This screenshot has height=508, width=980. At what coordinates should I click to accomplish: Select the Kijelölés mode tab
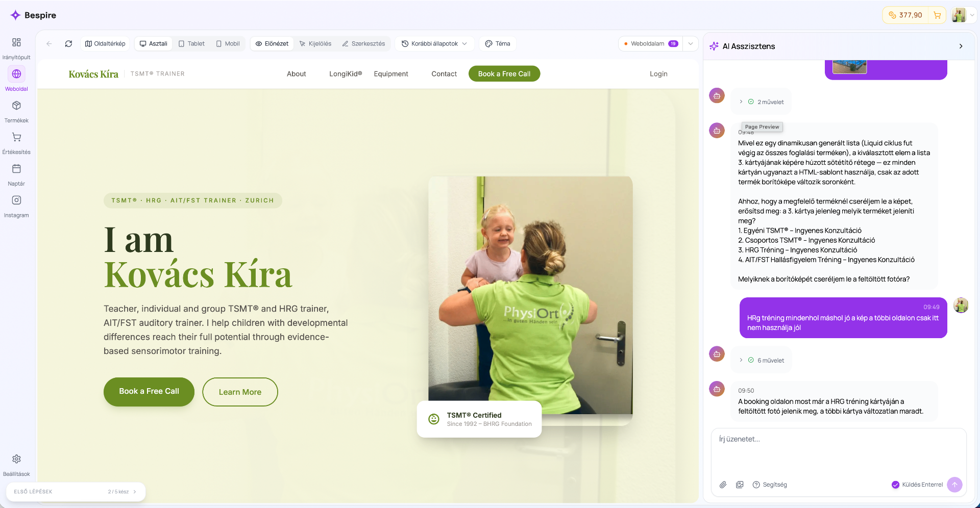tap(315, 44)
